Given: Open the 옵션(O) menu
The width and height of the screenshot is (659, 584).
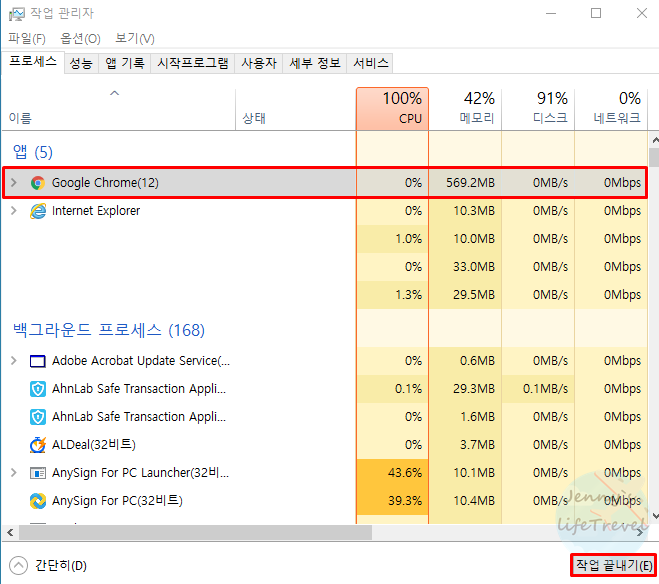Looking at the screenshot, I should tap(80, 39).
